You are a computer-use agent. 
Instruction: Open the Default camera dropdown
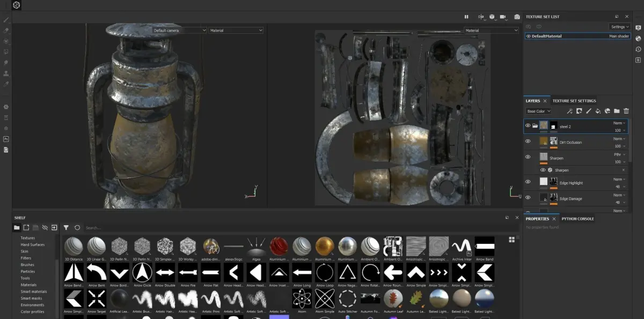(x=180, y=31)
